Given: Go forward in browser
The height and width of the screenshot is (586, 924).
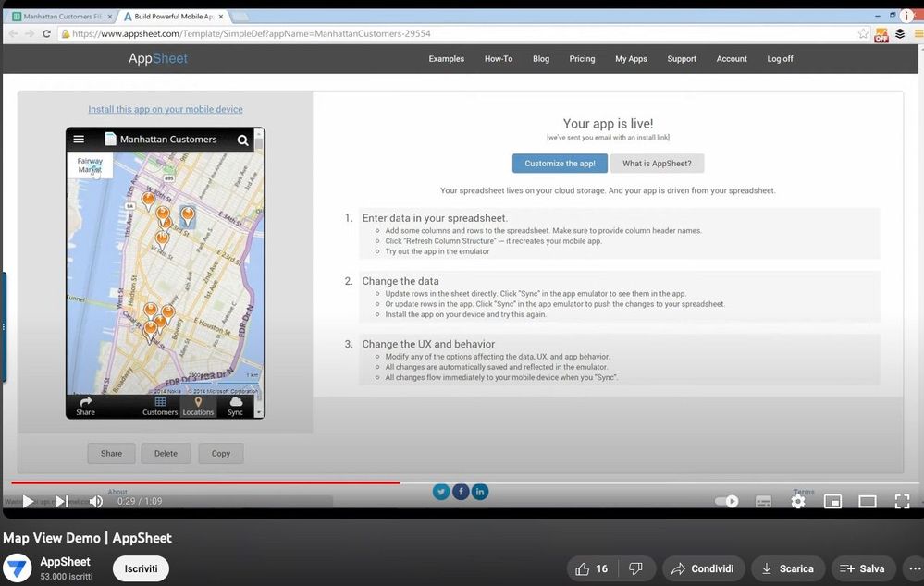Looking at the screenshot, I should click(x=30, y=33).
